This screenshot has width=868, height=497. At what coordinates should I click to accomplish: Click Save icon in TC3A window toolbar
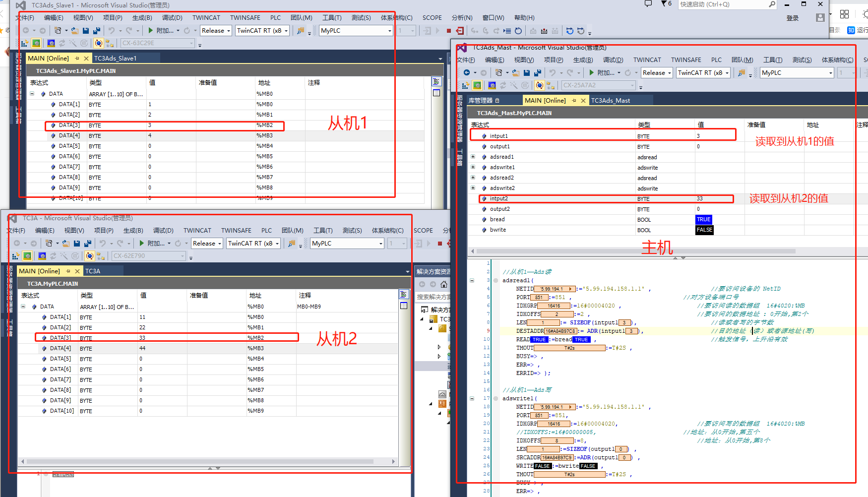point(77,244)
